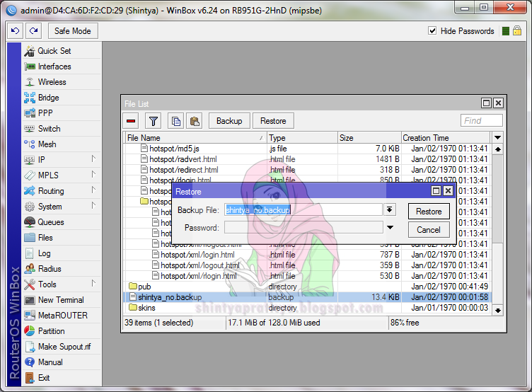The width and height of the screenshot is (532, 392).
Task: Click the Undo arrow icon
Action: click(x=16, y=31)
